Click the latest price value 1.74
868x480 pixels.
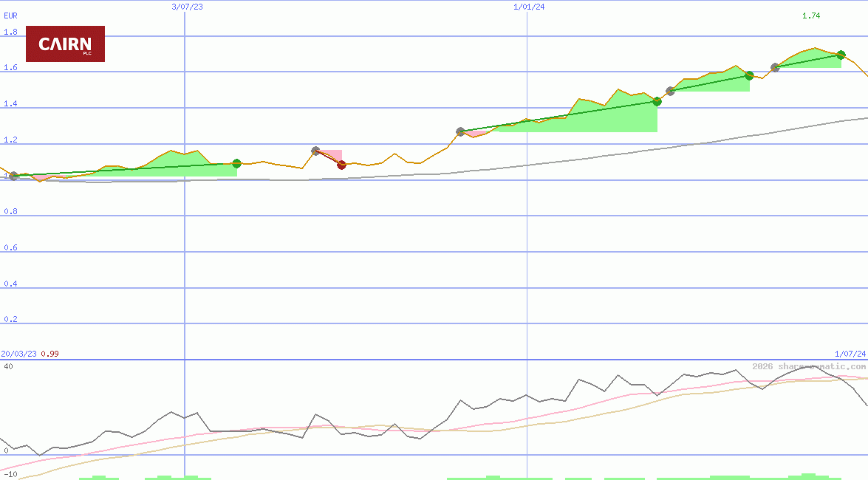click(x=810, y=16)
